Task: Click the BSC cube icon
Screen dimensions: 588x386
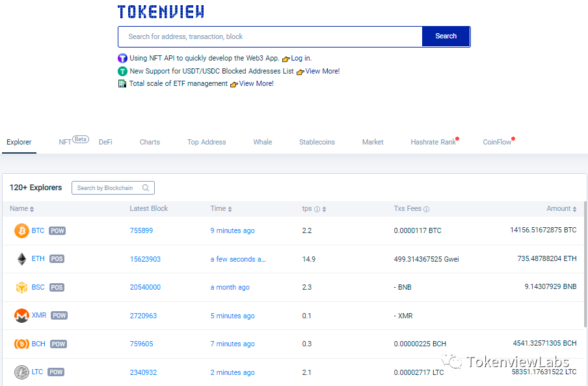Action: (21, 287)
